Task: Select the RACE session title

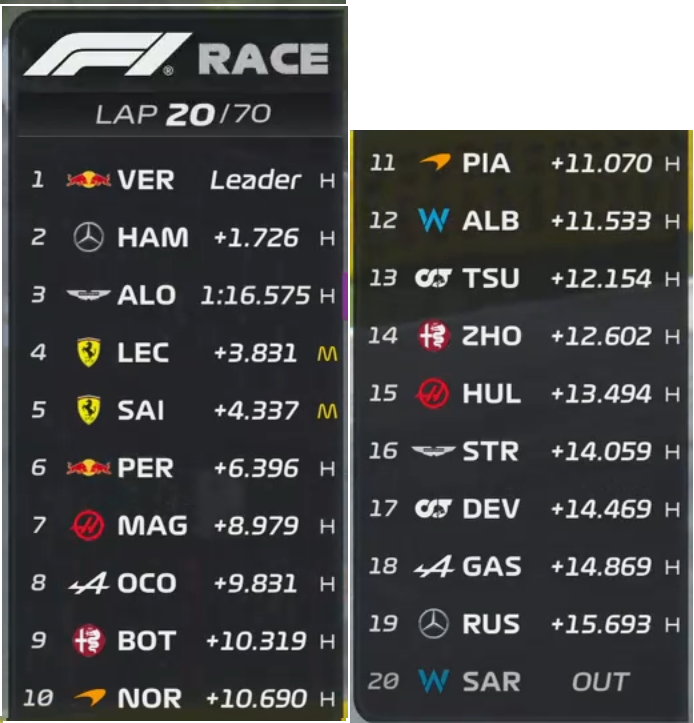Action: point(263,59)
